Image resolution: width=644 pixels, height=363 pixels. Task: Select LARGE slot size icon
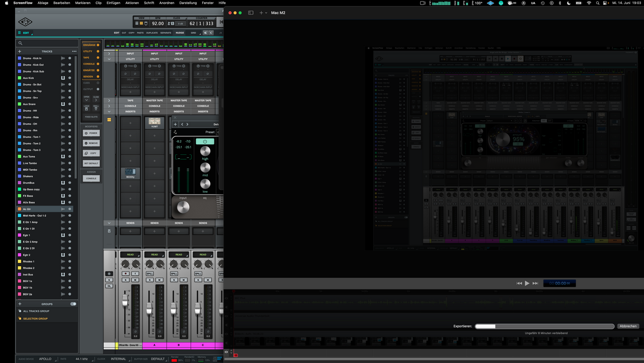click(x=87, y=108)
